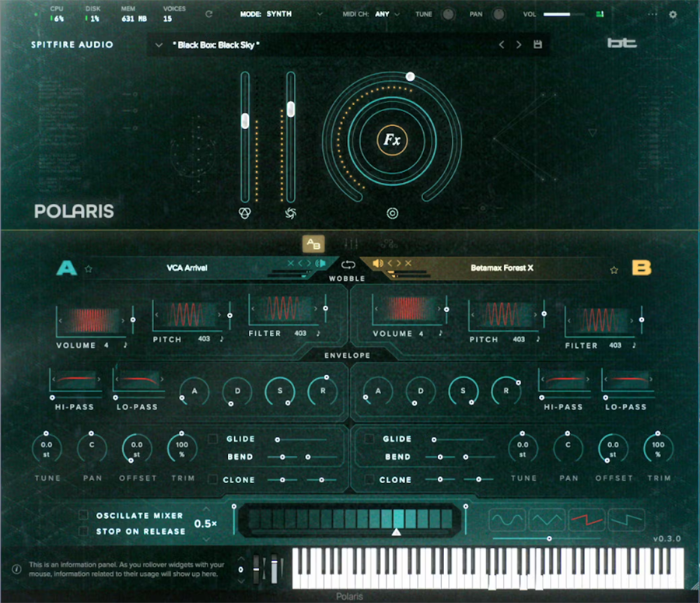Select the big B layer letter
Screen dimensions: 700x603
pos(641,268)
